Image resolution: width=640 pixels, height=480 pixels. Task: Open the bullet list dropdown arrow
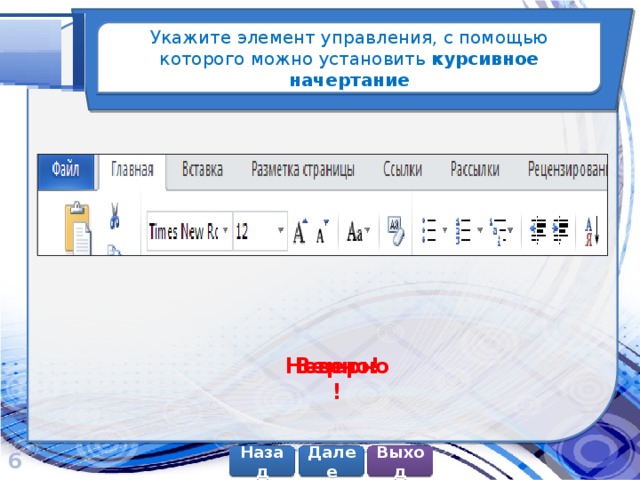tap(445, 230)
